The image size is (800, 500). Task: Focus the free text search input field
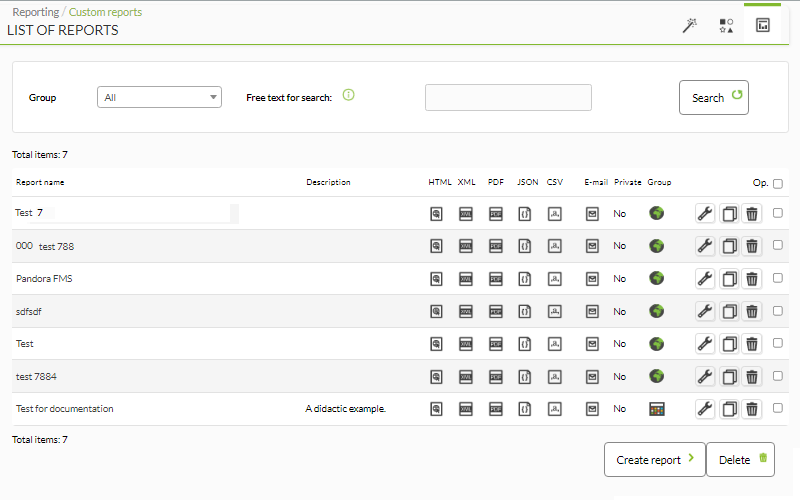tap(508, 97)
